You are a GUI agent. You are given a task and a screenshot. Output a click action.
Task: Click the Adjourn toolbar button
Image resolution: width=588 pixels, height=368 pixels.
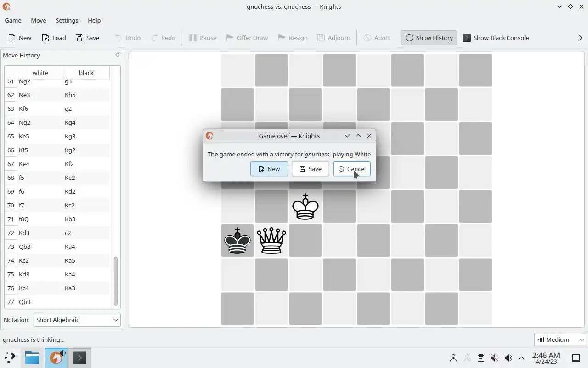pos(334,38)
